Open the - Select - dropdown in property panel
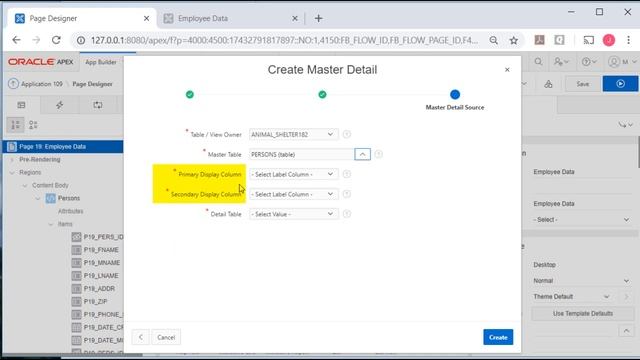This screenshot has width=640, height=360. point(581,220)
